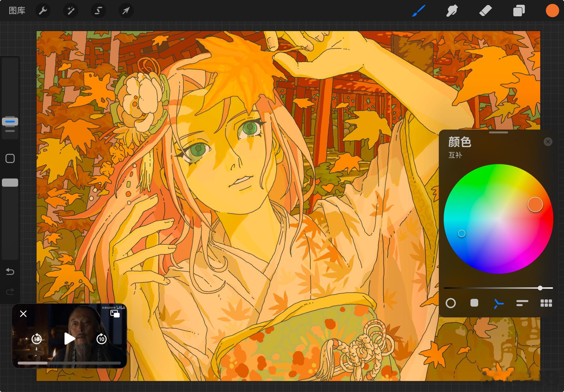Select the Brush tool
This screenshot has height=392, width=564.
pos(419,11)
